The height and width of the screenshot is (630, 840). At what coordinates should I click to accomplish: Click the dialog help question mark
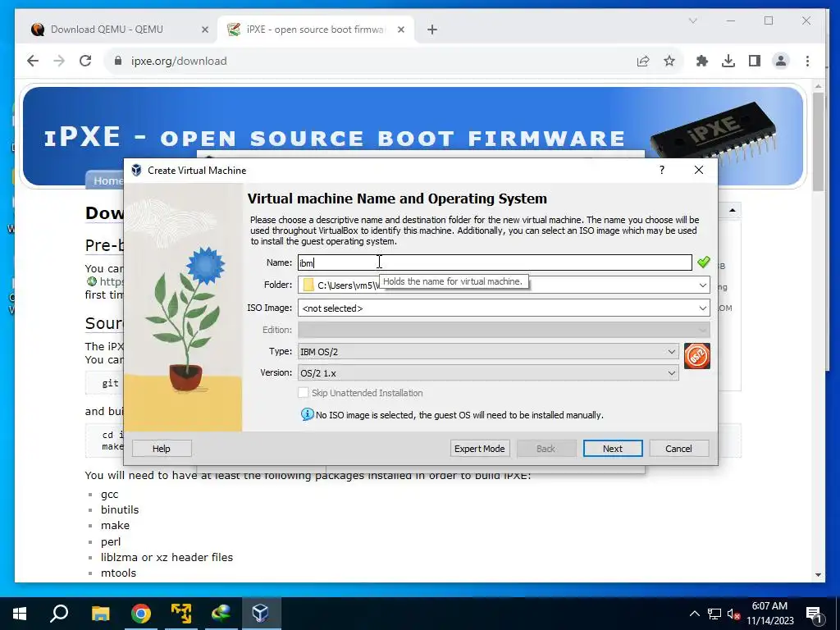pyautogui.click(x=662, y=171)
